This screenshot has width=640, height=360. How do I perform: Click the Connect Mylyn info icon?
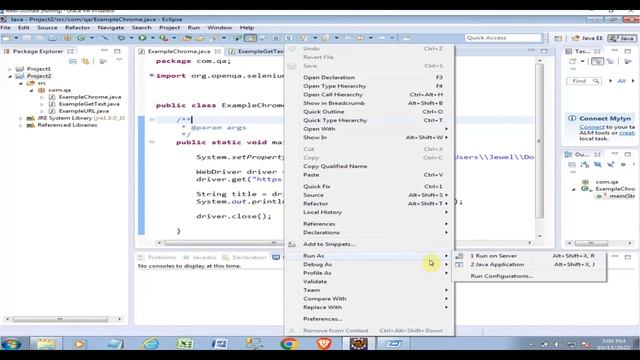click(x=572, y=118)
